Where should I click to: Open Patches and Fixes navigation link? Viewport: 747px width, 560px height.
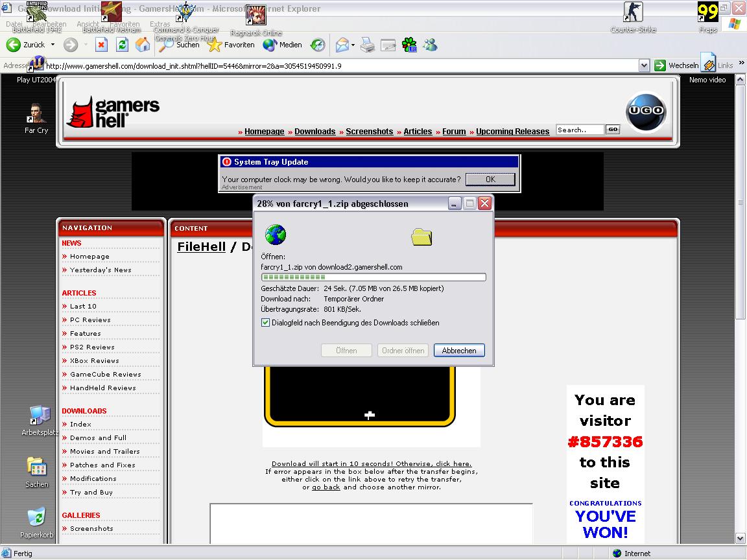click(x=102, y=465)
